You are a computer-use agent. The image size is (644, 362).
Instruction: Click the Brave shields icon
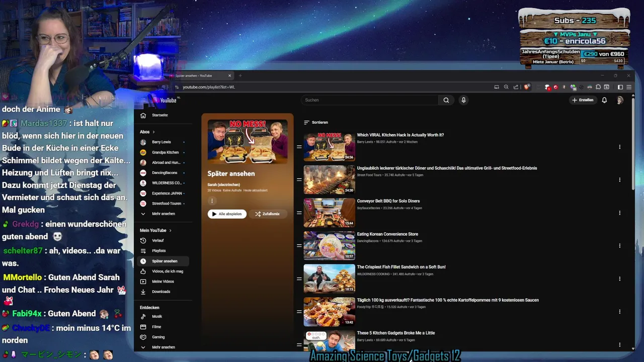tap(527, 87)
